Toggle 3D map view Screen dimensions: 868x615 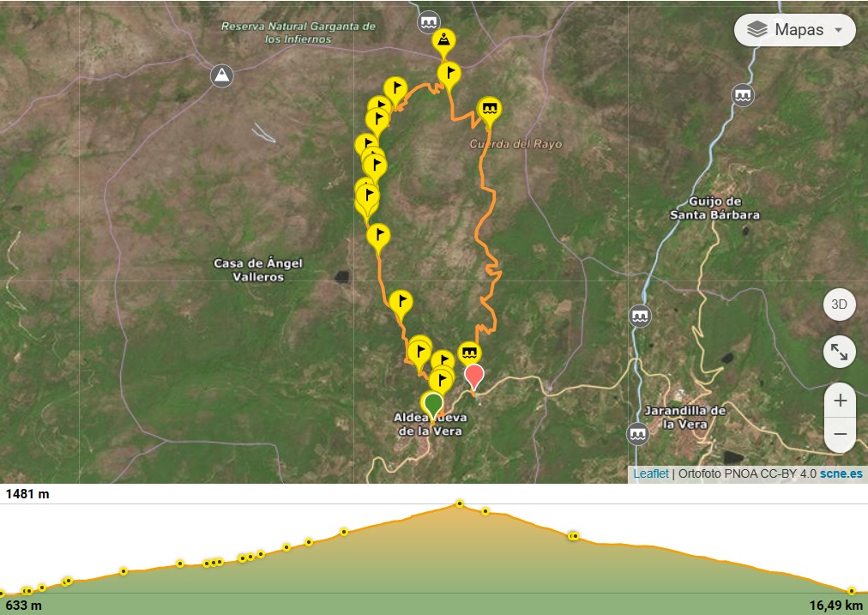pos(839,304)
